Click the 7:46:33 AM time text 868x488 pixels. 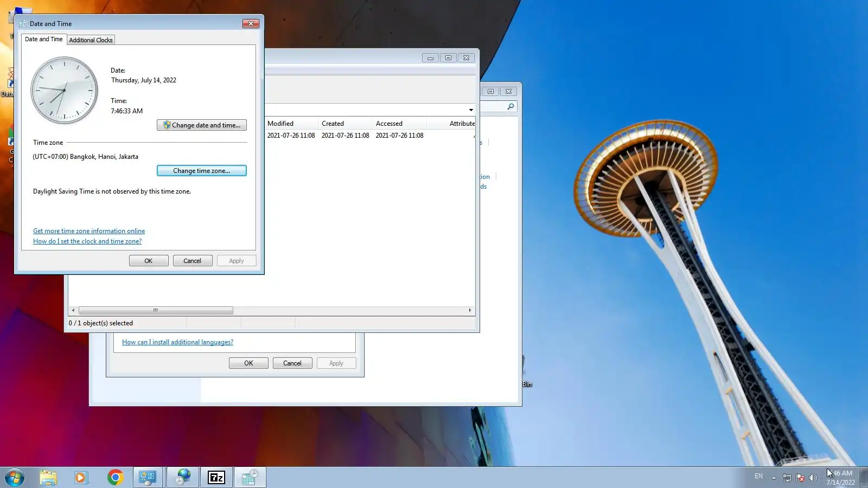tap(127, 111)
